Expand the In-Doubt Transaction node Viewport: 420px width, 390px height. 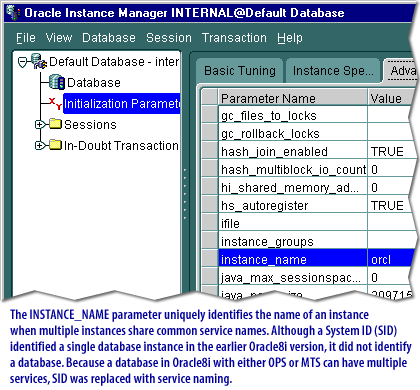click(x=40, y=145)
